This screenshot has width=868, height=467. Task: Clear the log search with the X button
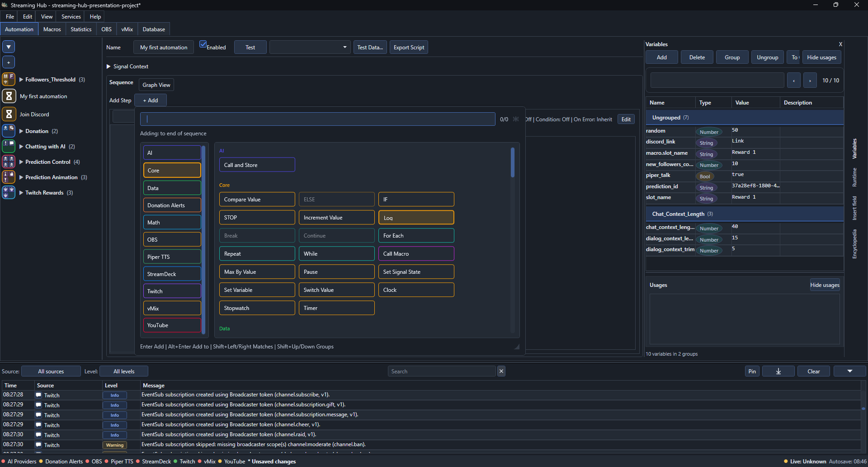pyautogui.click(x=501, y=371)
